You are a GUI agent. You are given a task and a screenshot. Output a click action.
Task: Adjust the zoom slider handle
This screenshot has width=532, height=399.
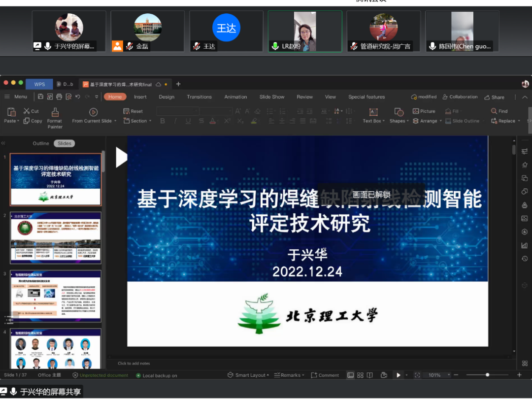coord(487,375)
